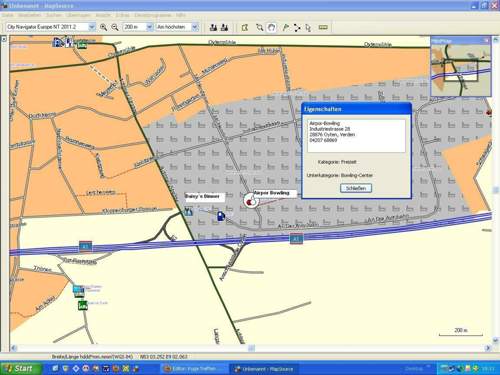Image resolution: width=500 pixels, height=375 pixels.
Task: Click the horizontal scrollbar left arrow
Action: (x=14, y=348)
